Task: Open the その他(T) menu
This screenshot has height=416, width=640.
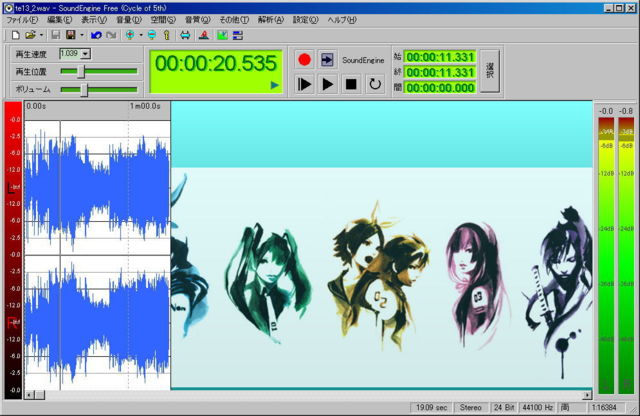Action: coord(234,20)
